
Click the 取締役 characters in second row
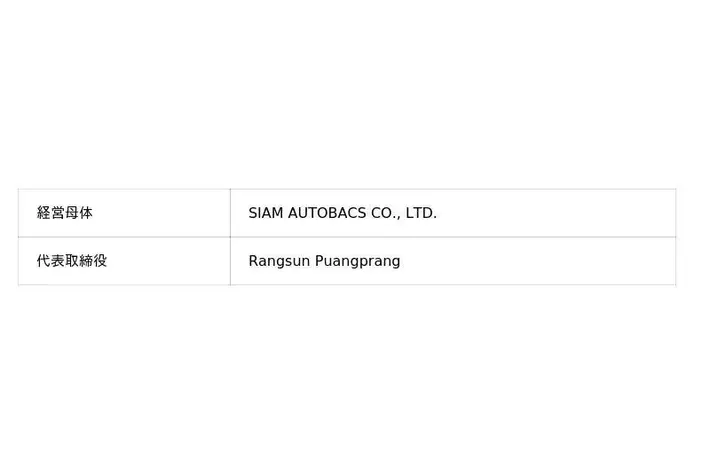coord(86,261)
